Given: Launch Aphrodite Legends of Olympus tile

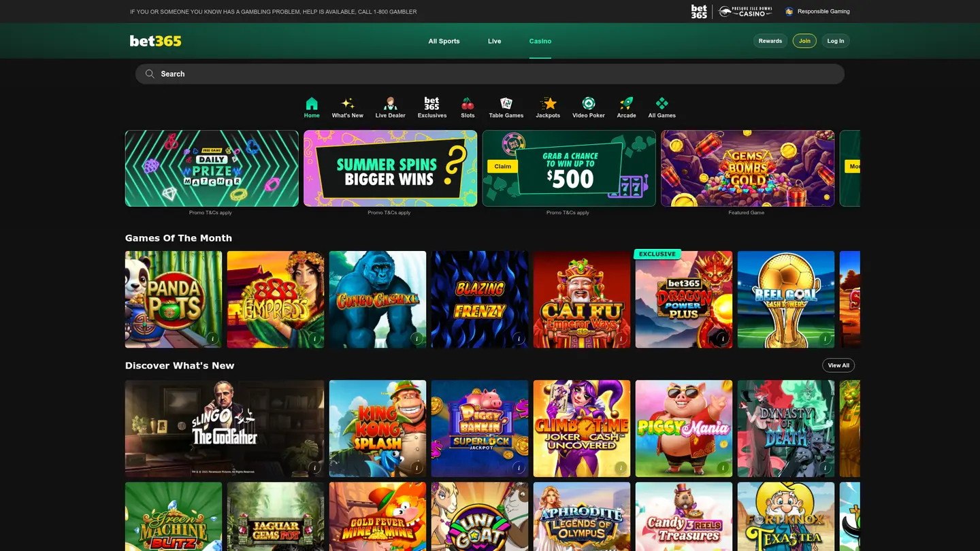Looking at the screenshot, I should [x=582, y=517].
